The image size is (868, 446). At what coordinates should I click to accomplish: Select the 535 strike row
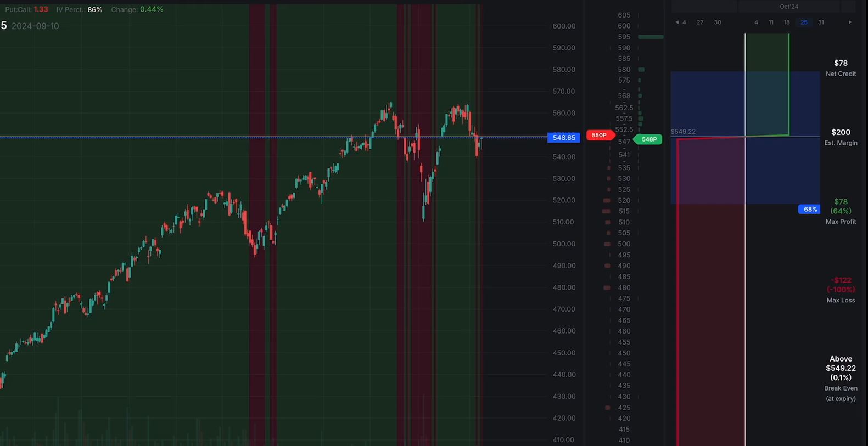[x=624, y=168]
